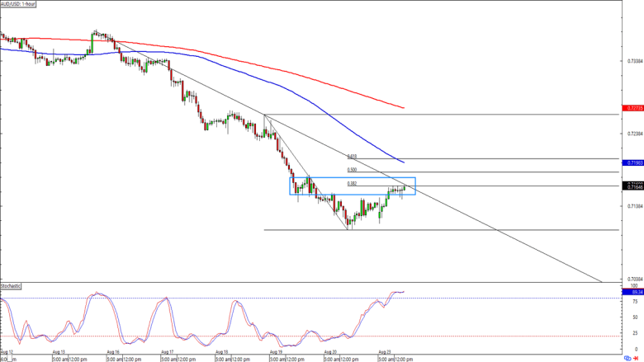
Task: Click the stochastic scale value 50
Action: 635,317
